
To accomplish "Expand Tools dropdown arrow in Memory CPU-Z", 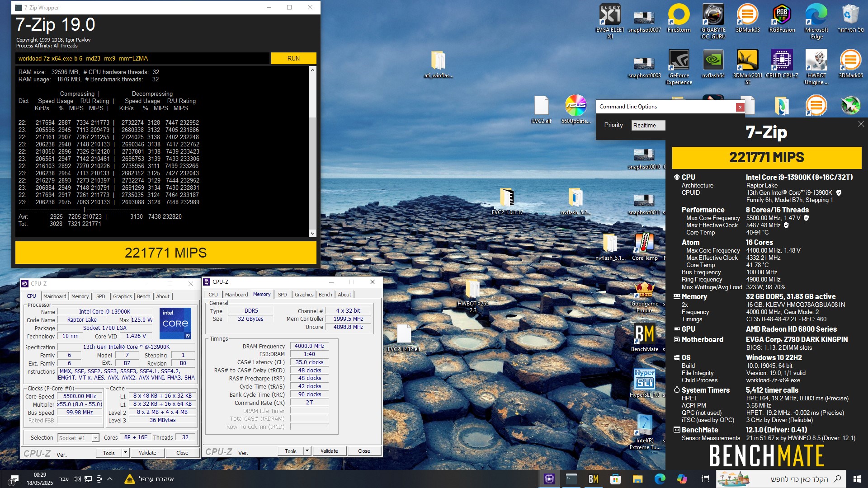I will click(307, 451).
